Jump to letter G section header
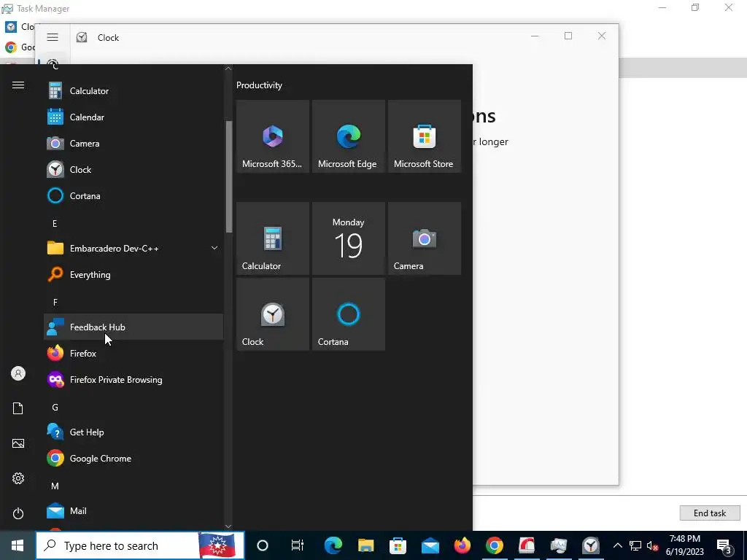Viewport: 747px width, 560px height. tap(55, 407)
